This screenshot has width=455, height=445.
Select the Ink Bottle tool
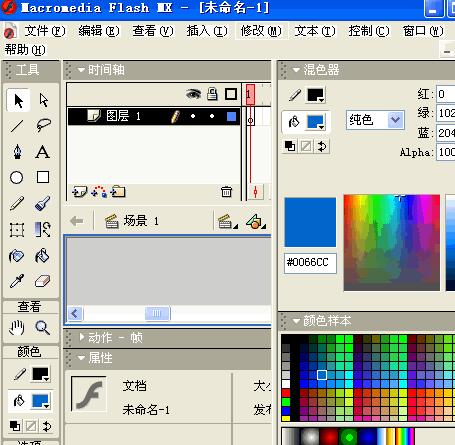click(x=17, y=256)
